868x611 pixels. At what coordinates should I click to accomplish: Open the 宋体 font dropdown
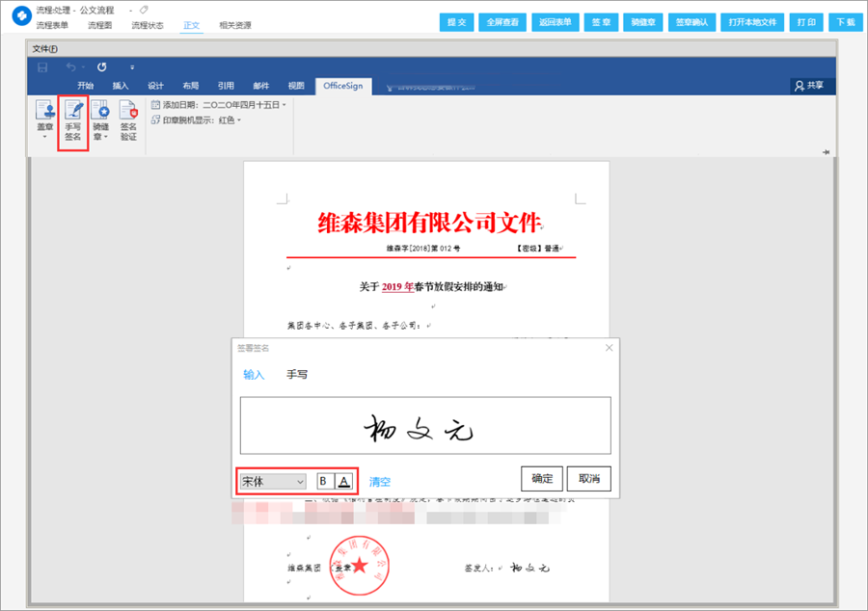(273, 481)
